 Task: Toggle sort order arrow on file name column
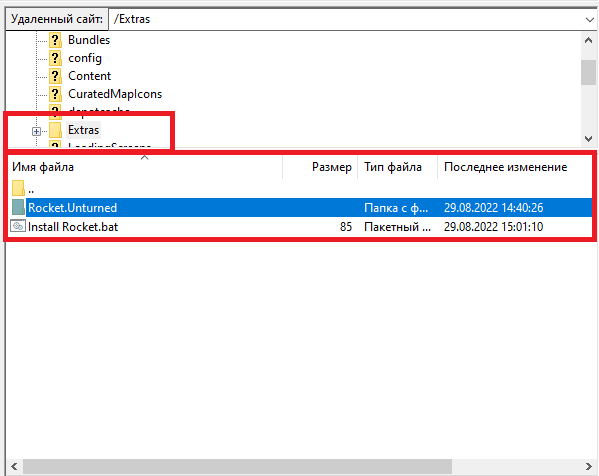144,157
